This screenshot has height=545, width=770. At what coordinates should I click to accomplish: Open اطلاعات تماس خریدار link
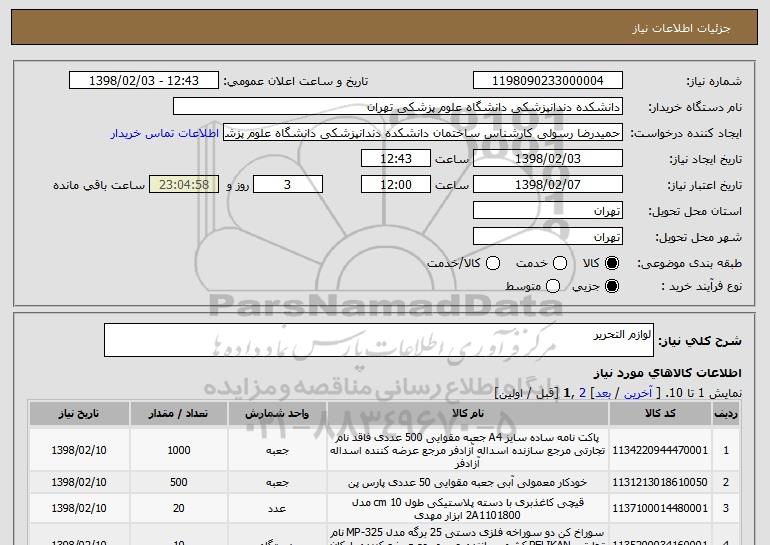pyautogui.click(x=165, y=133)
